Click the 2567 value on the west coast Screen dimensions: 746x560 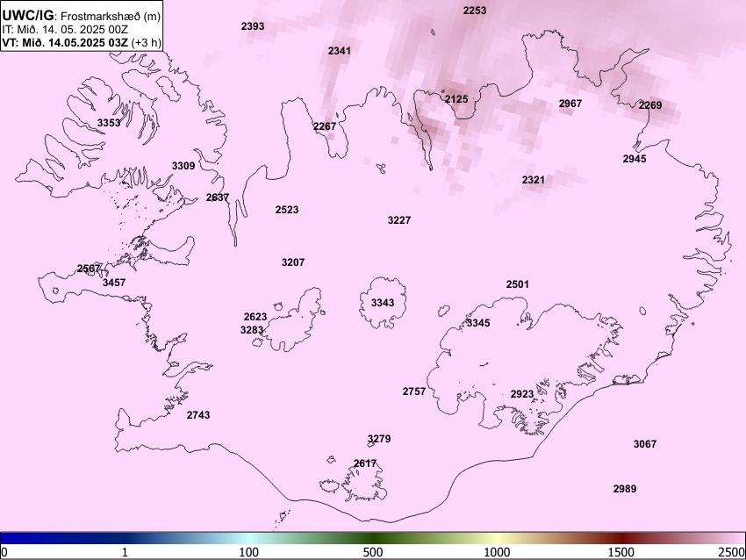[x=89, y=269]
